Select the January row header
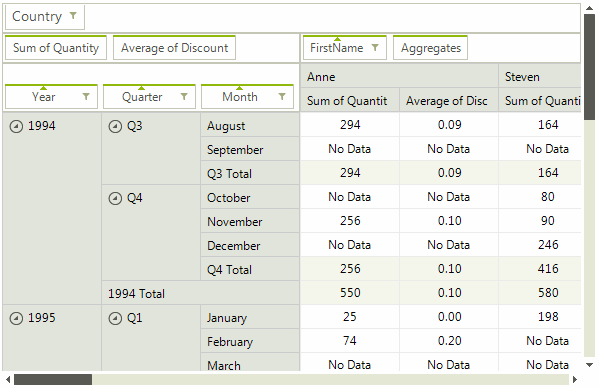This screenshot has width=599, height=388. (250, 317)
